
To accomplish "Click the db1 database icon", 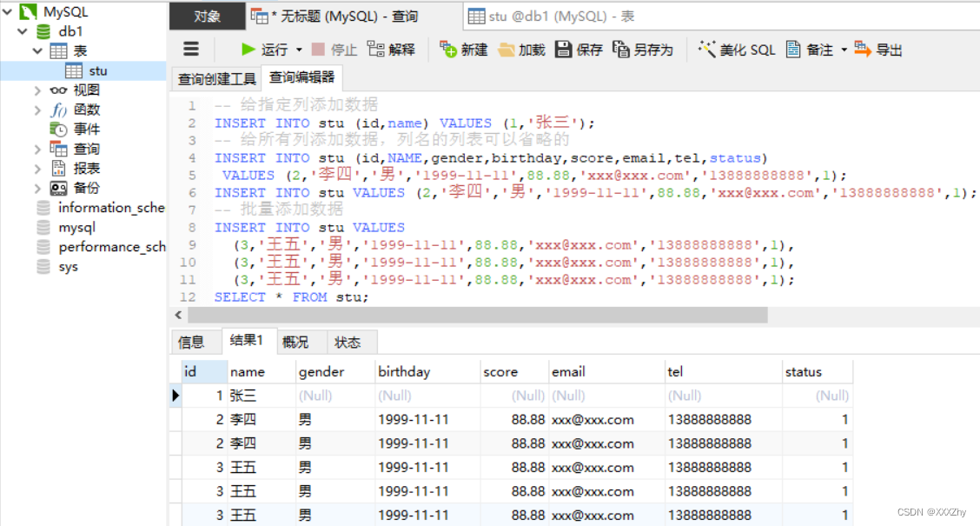I will pos(43,31).
